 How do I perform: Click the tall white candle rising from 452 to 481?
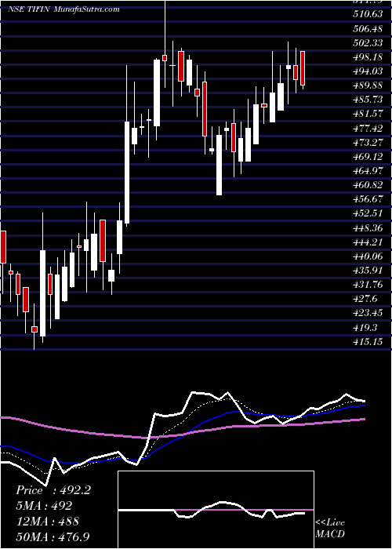click(127, 173)
